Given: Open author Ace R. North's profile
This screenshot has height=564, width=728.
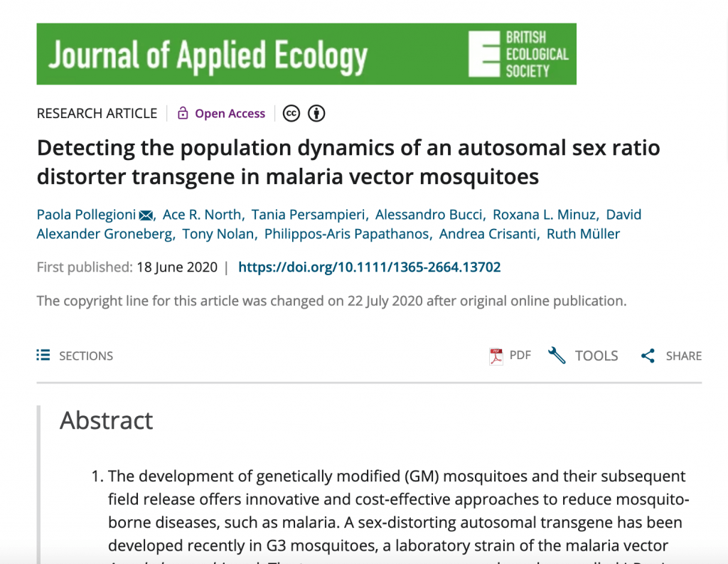Looking at the screenshot, I should click(202, 215).
